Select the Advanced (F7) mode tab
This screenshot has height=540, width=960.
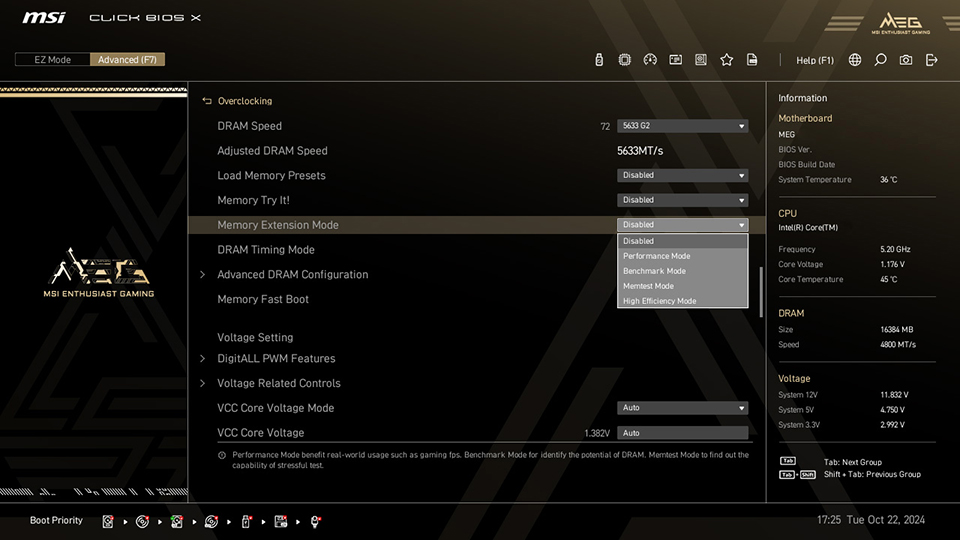pos(127,59)
